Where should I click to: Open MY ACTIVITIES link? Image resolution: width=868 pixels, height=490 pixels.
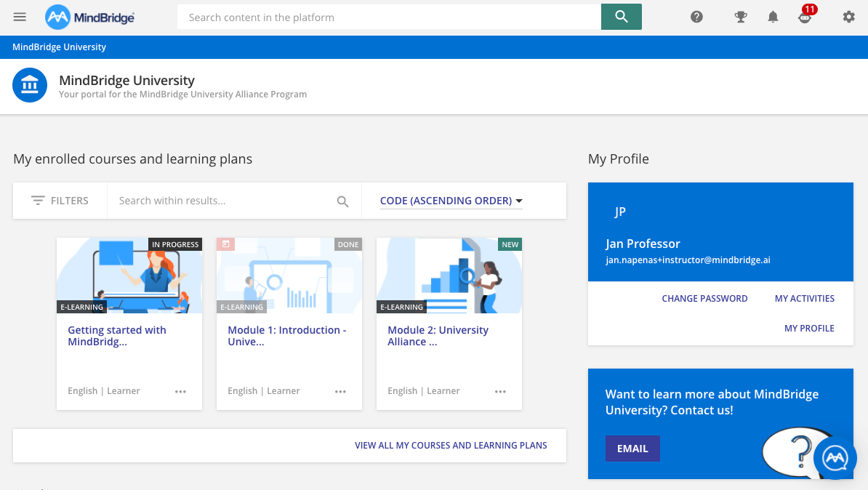804,298
